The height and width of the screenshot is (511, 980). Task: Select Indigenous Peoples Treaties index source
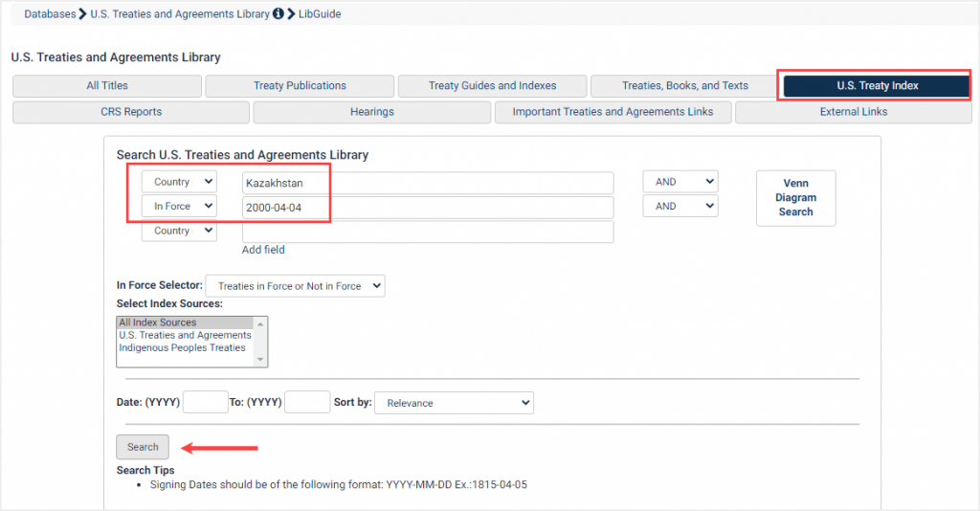click(x=185, y=348)
